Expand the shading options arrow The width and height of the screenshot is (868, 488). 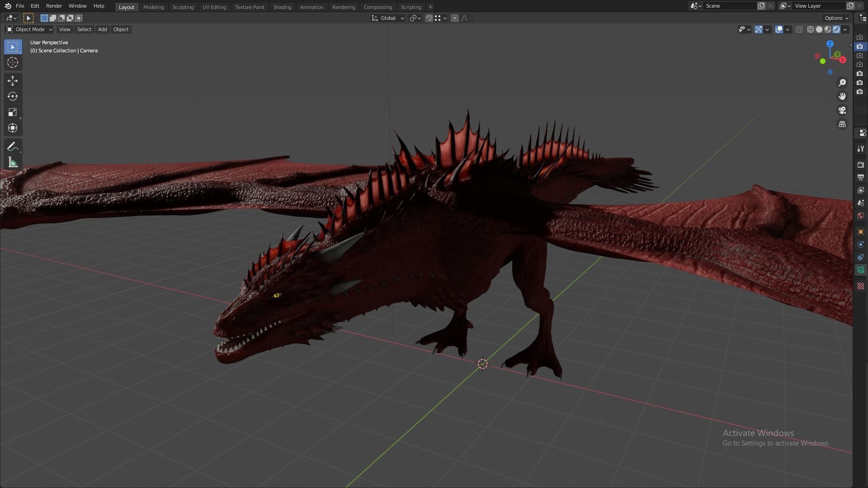[845, 29]
